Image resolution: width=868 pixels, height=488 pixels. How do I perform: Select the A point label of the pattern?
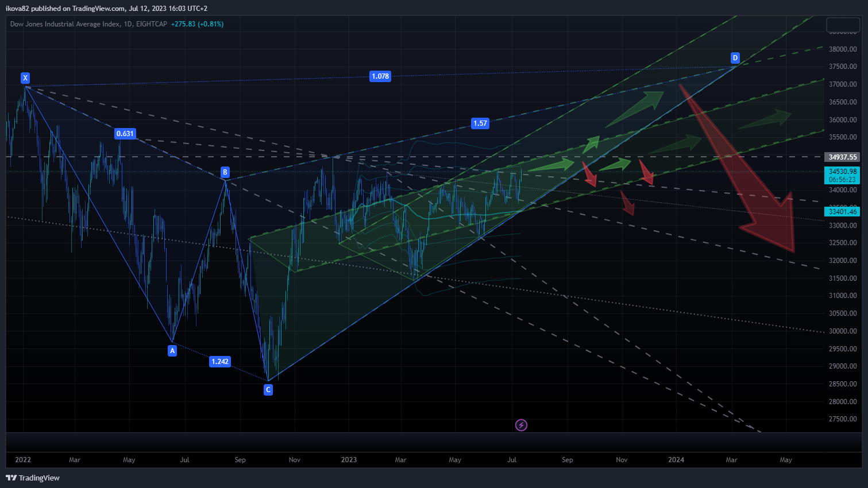point(172,351)
